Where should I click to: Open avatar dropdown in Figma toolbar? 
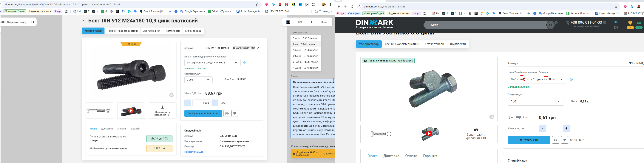click(x=289, y=22)
